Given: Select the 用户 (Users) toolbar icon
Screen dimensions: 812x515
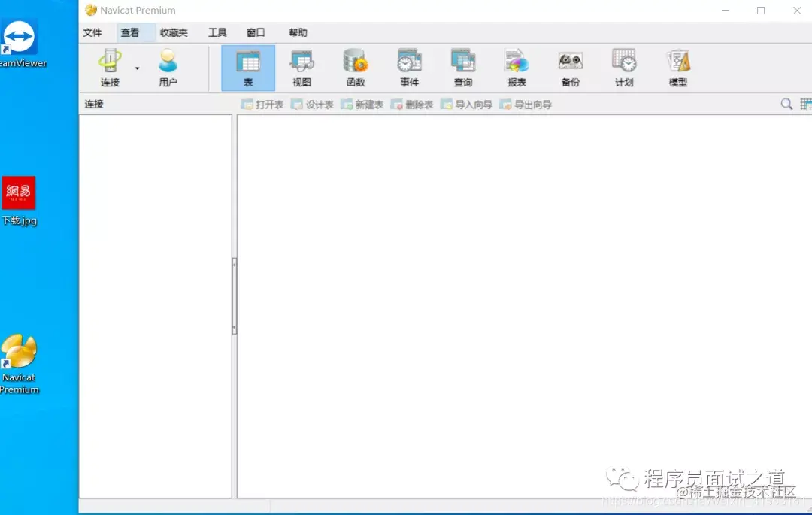Looking at the screenshot, I should coord(168,67).
